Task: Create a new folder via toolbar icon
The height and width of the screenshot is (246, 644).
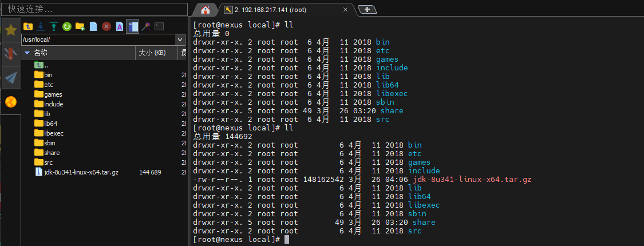Action: 80,27
